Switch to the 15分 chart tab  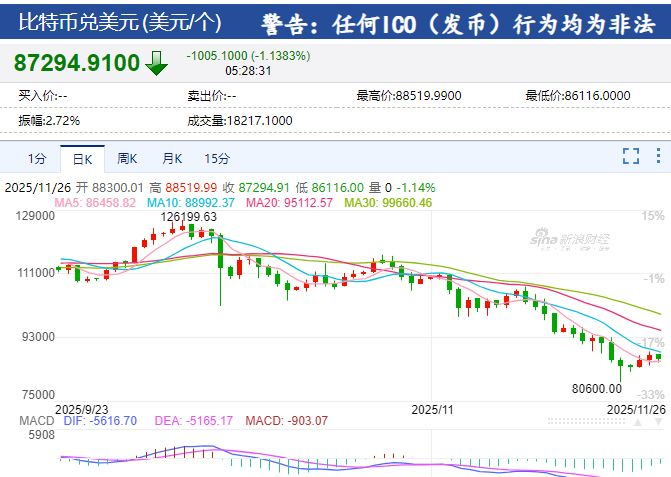217,159
